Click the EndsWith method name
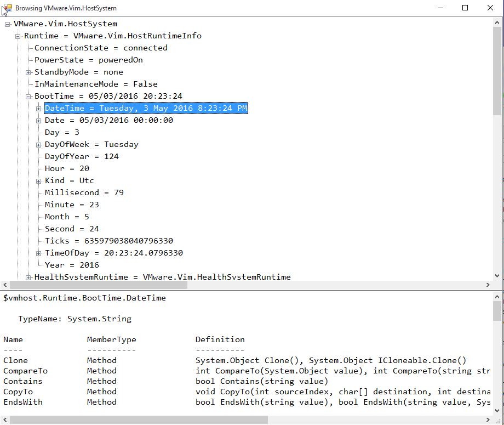The image size is (504, 425). coord(23,402)
